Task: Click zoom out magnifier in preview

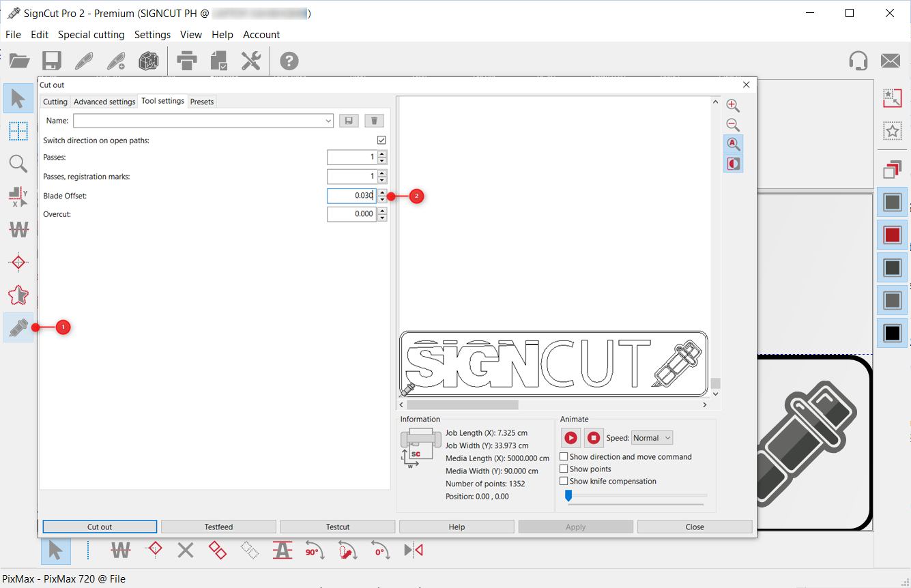Action: pyautogui.click(x=733, y=125)
